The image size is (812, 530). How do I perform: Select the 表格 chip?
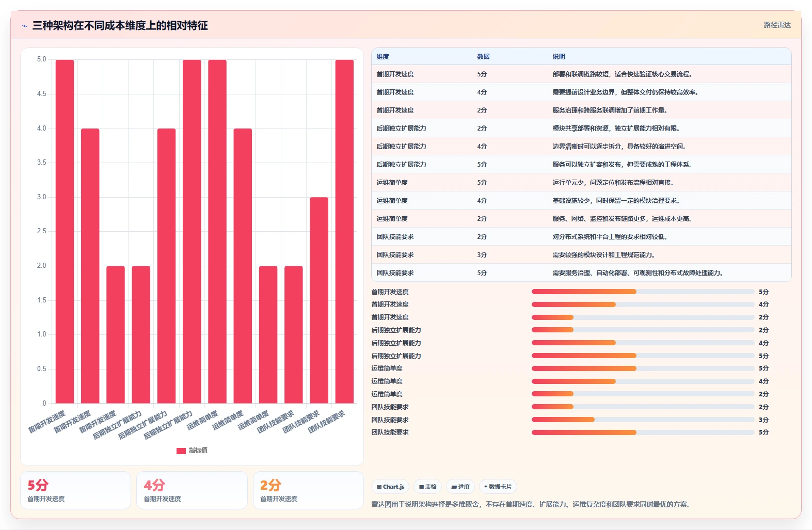(427, 487)
